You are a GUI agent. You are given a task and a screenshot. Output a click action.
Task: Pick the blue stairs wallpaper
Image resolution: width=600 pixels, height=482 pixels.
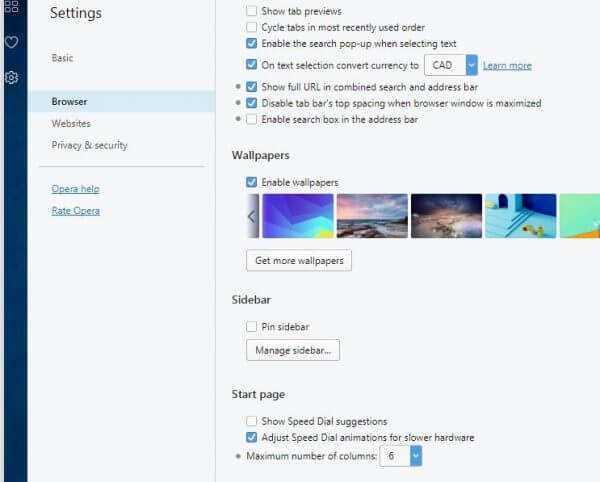(520, 216)
